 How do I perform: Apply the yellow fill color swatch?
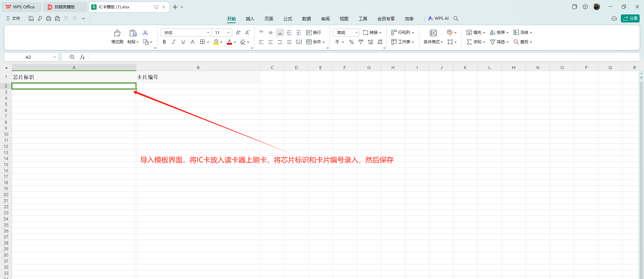coord(216,42)
